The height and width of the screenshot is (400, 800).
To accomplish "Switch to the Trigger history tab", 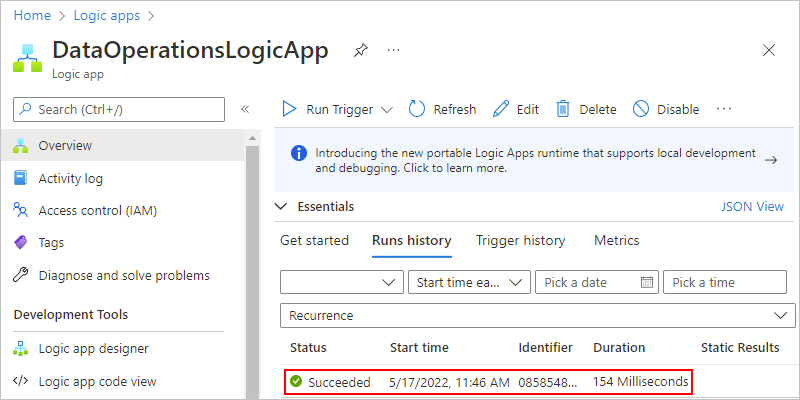I will point(520,240).
